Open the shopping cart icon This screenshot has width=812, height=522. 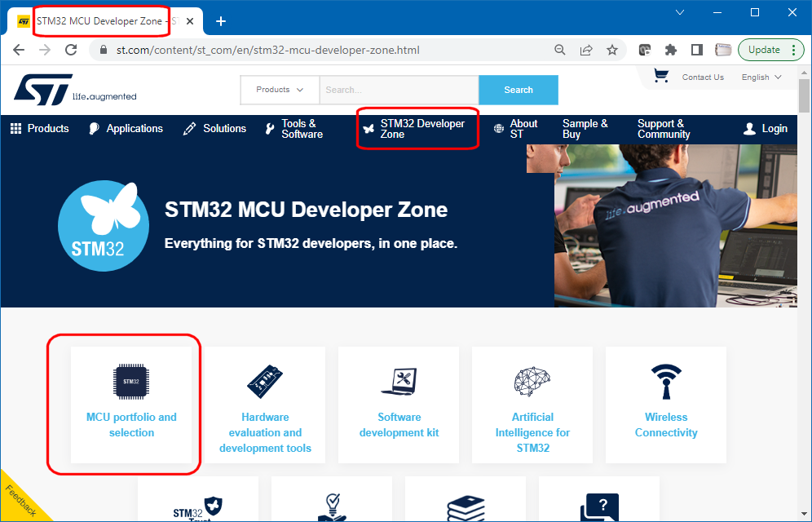pos(661,76)
